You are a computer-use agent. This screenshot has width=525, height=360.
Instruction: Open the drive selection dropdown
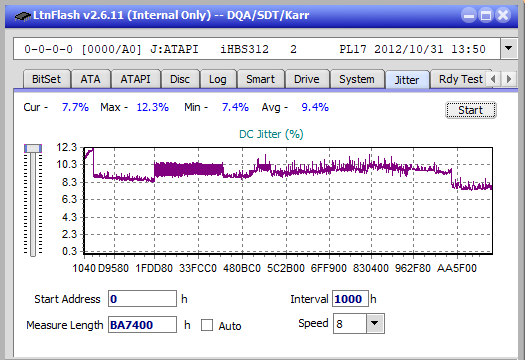[x=509, y=49]
